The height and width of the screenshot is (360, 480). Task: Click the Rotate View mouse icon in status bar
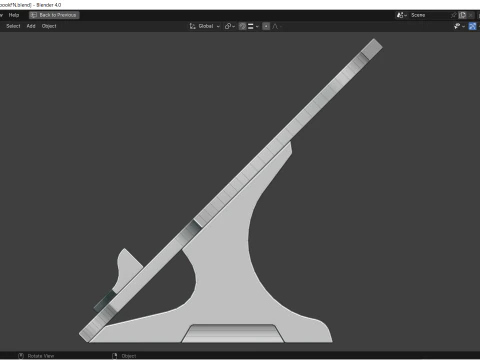pos(21,356)
